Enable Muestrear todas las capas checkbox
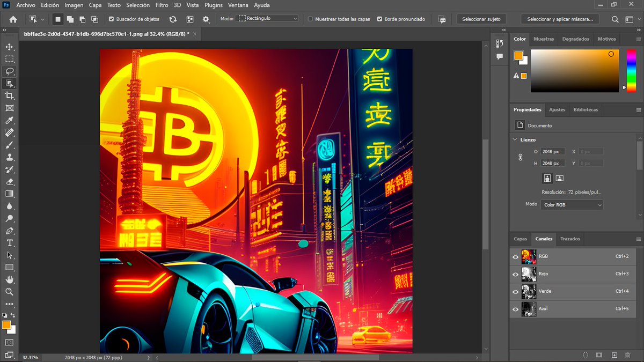This screenshot has height=362, width=644. [310, 19]
